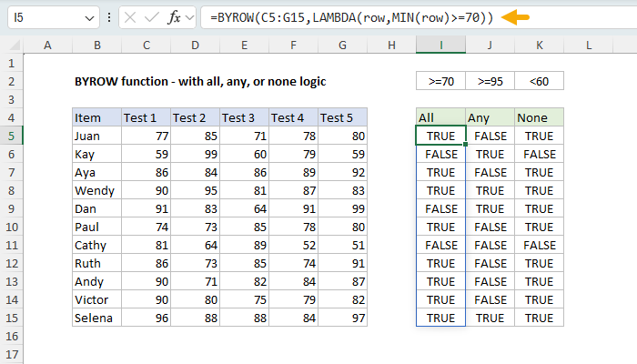Image resolution: width=637 pixels, height=364 pixels.
Task: Click the Select All corner triangle
Action: [x=15, y=45]
